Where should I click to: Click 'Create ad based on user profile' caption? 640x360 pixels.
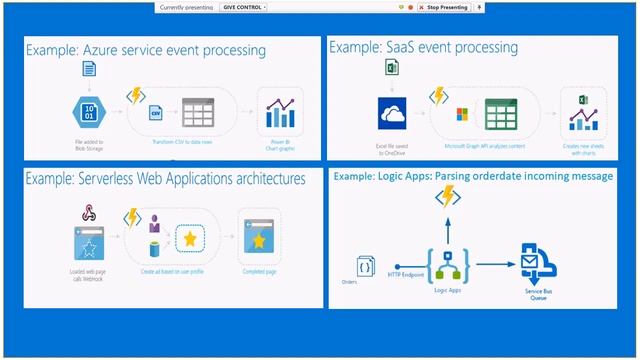click(172, 271)
